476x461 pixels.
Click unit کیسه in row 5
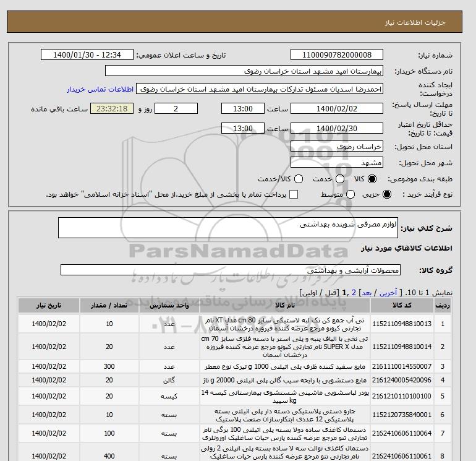[169, 396]
